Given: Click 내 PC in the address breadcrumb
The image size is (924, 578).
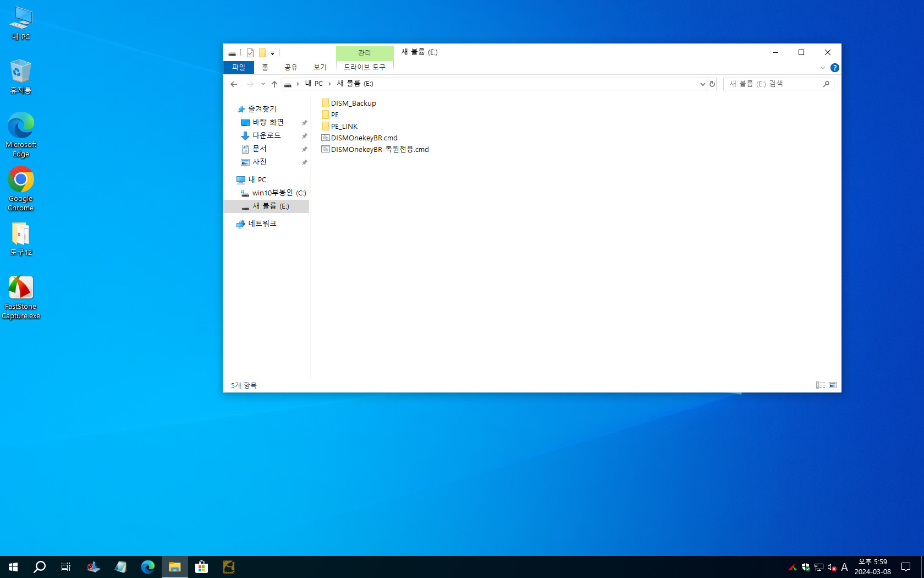Looking at the screenshot, I should click(x=314, y=84).
